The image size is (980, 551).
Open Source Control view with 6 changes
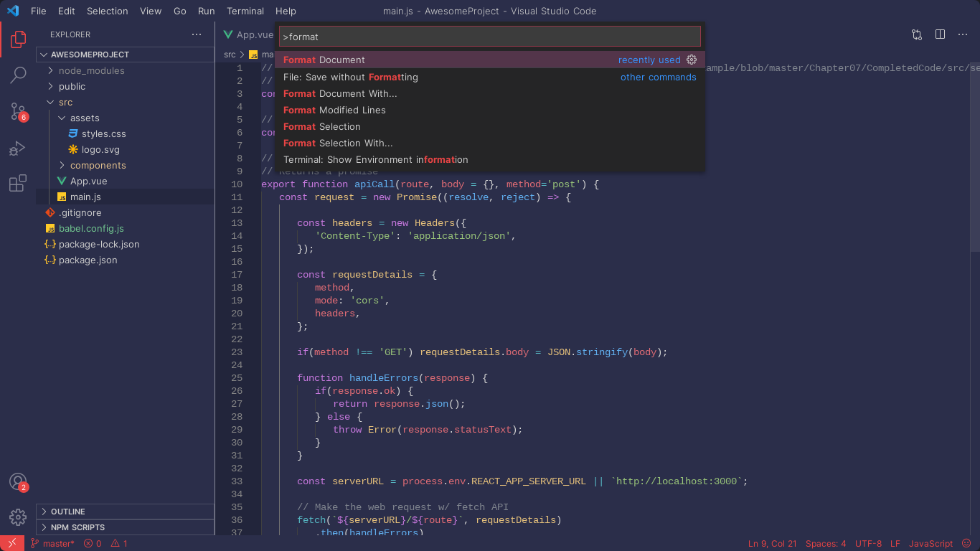pos(18,111)
